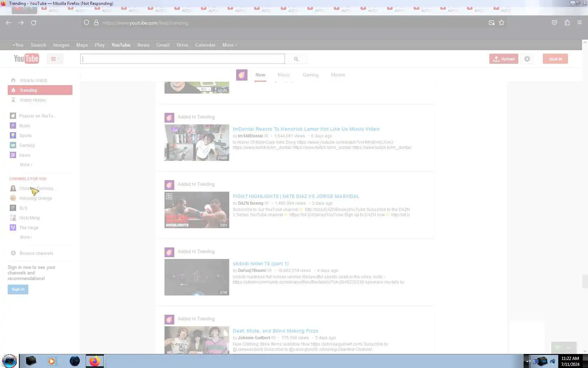Expand More under the News category
588x368 pixels.
26,165
